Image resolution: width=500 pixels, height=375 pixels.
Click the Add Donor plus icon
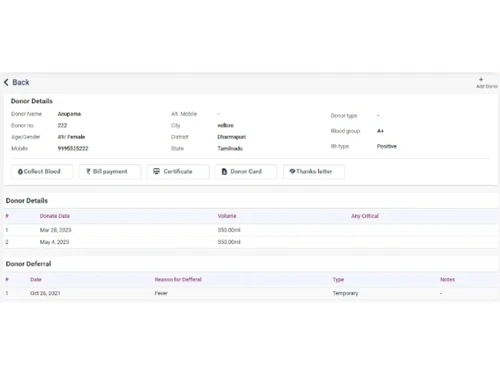(481, 79)
